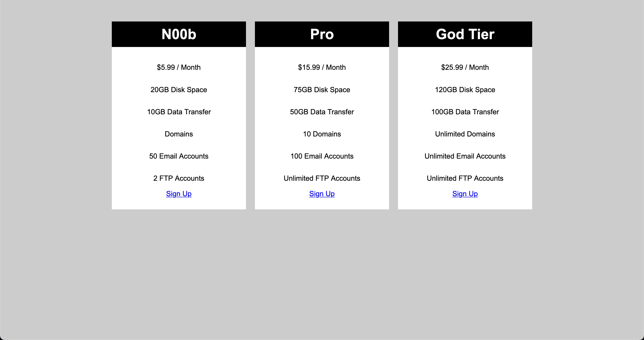
Task: Click Pro plan domain count text
Action: [x=322, y=134]
